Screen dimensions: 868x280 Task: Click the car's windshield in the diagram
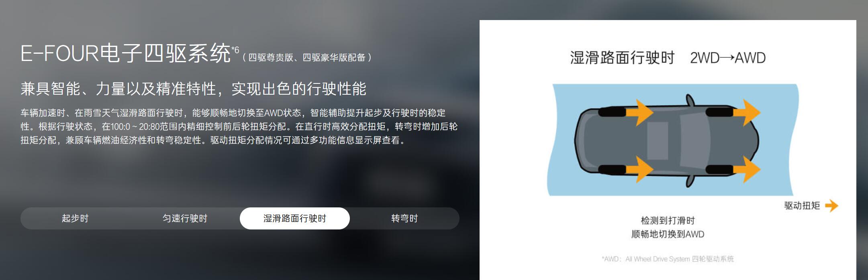(x=694, y=141)
